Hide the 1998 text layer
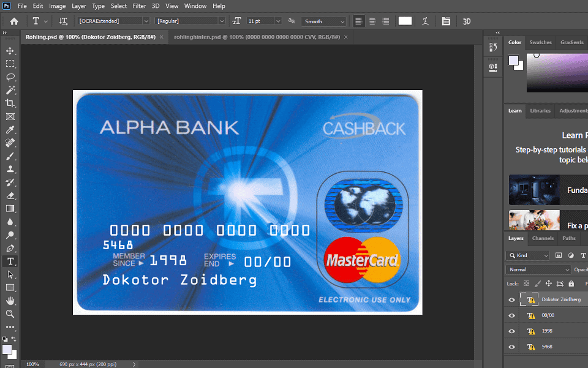 (511, 331)
